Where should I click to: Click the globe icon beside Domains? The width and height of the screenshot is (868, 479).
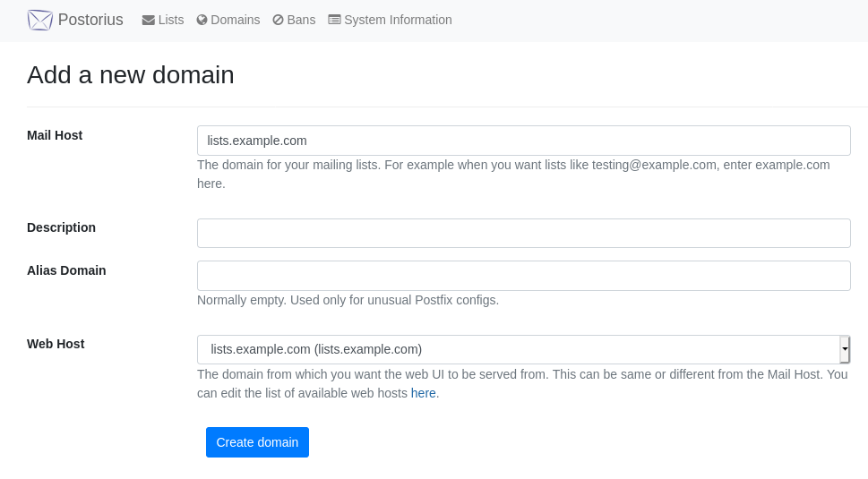click(202, 20)
